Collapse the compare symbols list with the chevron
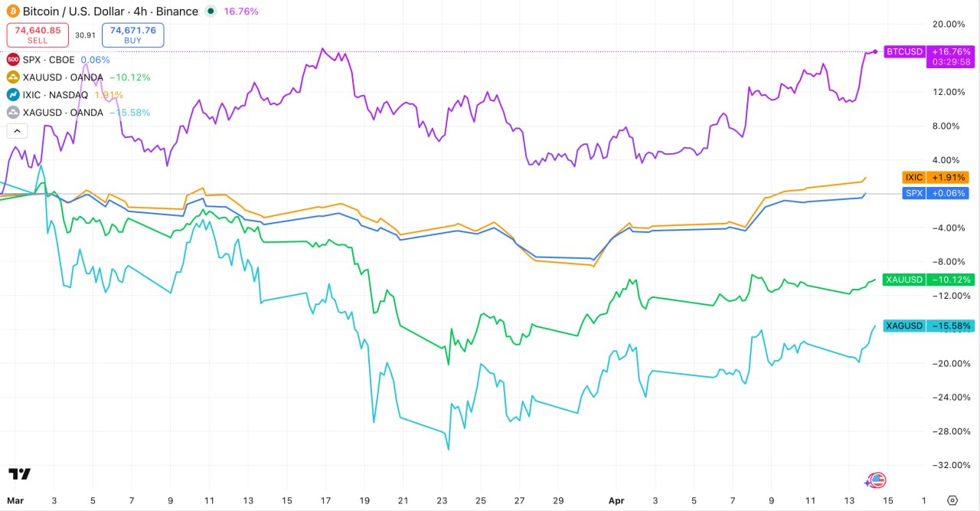980x511 pixels. tap(17, 130)
